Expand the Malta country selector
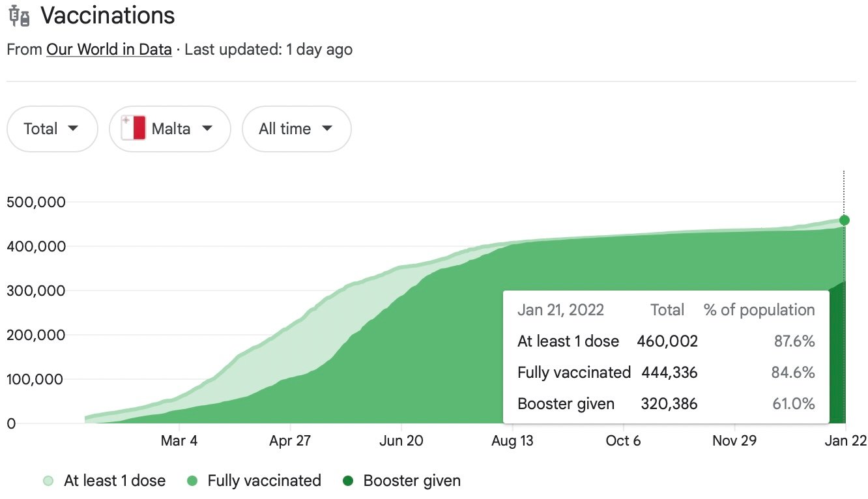The height and width of the screenshot is (499, 868). pos(170,129)
